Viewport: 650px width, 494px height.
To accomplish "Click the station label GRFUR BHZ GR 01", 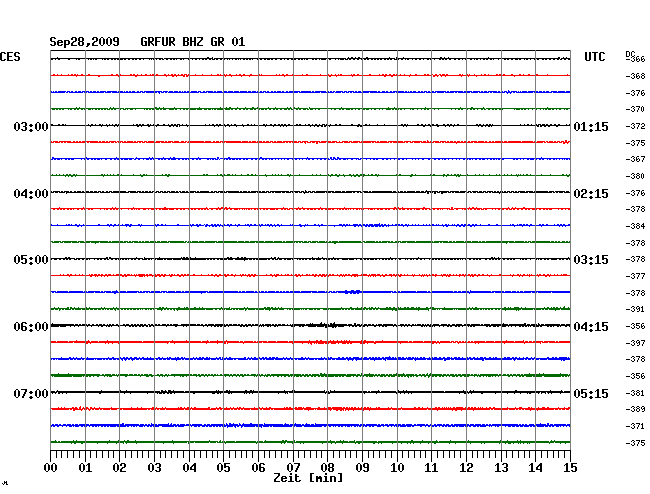I will tap(193, 42).
